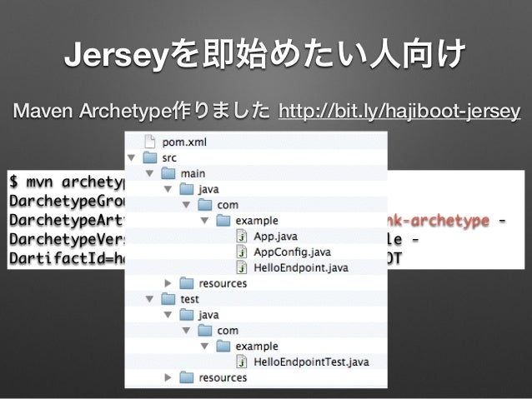The width and height of the screenshot is (532, 399).
Task: Select the test folder label
Action: coord(189,299)
